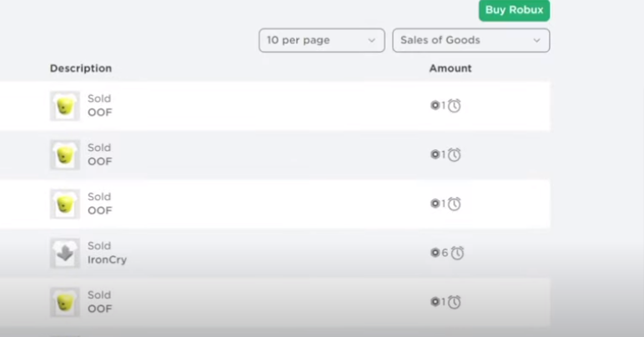Click the Robux icon in IronCry row

click(x=435, y=253)
